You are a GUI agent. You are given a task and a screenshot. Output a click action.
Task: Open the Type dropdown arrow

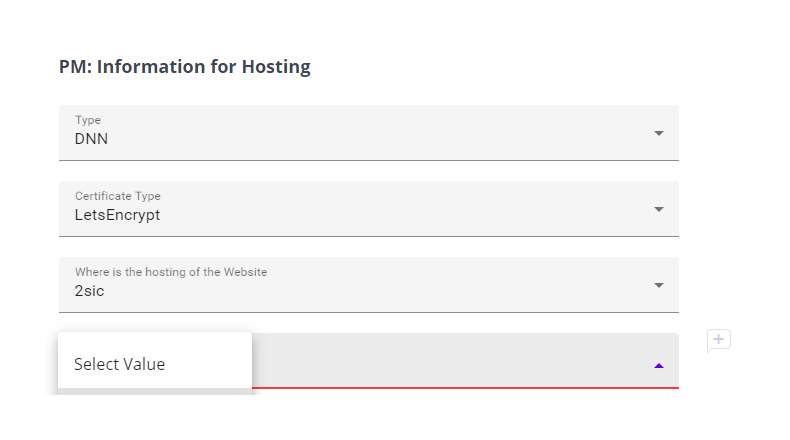click(658, 133)
